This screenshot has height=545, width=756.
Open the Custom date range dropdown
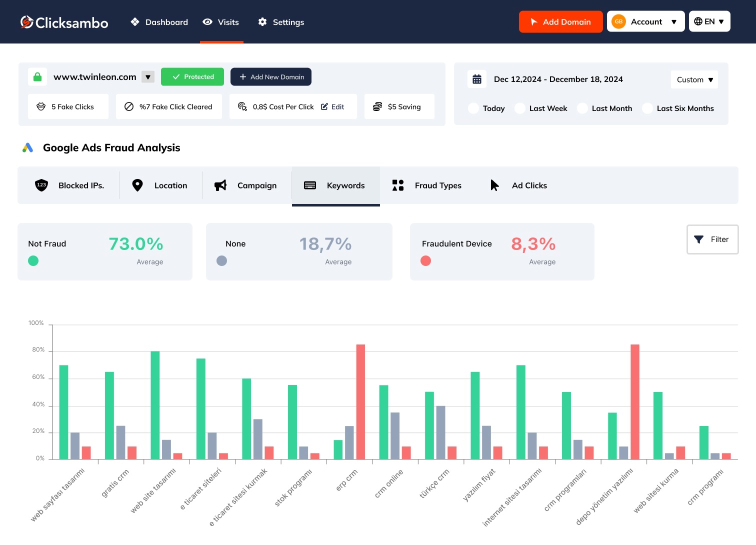pyautogui.click(x=694, y=80)
